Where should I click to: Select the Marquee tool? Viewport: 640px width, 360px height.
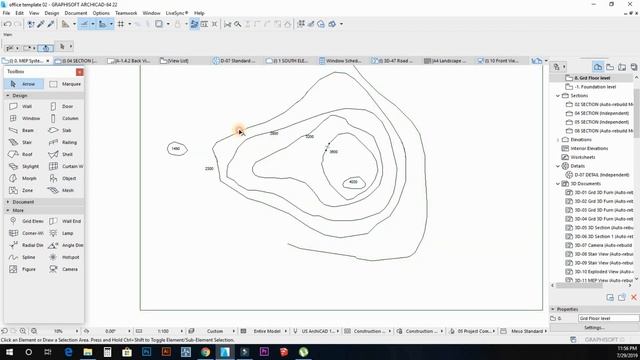(65, 84)
